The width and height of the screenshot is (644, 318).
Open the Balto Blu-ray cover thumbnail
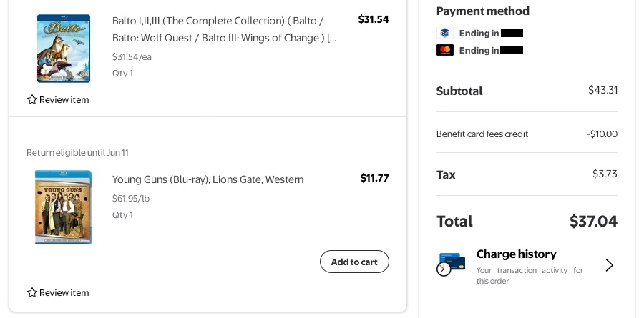(64, 48)
